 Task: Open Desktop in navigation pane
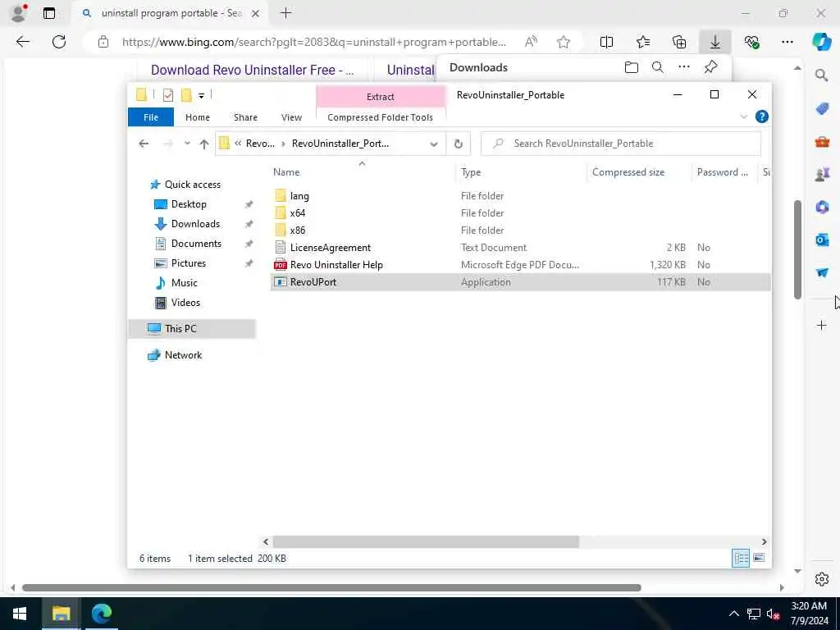tap(189, 204)
